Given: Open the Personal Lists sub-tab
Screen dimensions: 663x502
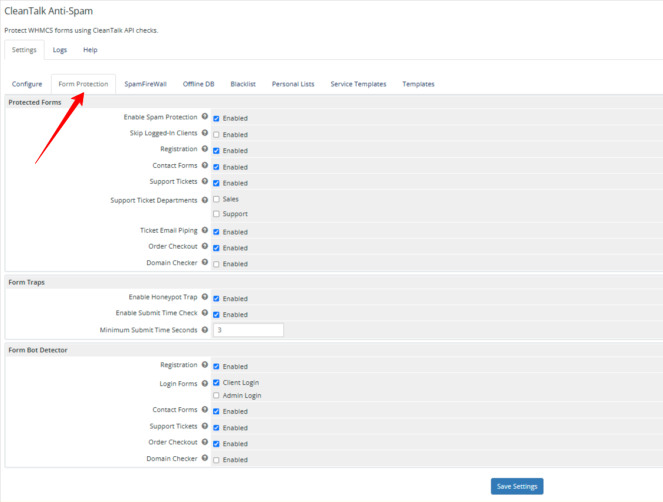Looking at the screenshot, I should point(293,84).
